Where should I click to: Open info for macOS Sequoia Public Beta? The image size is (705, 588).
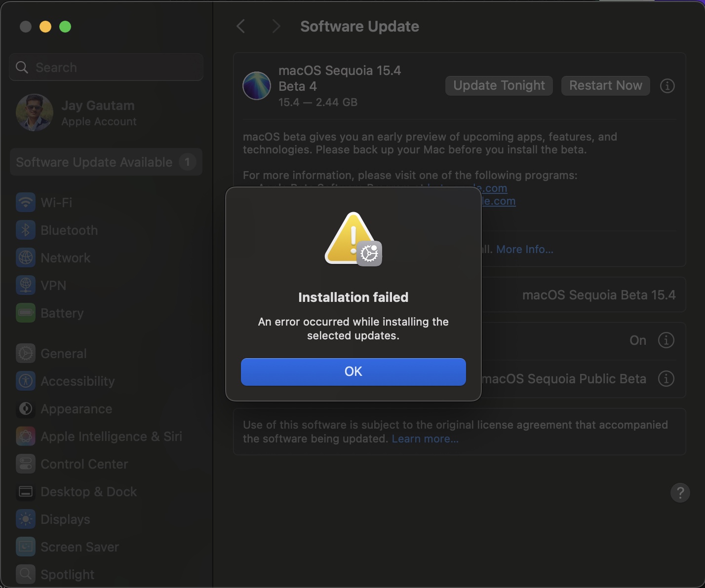point(666,379)
